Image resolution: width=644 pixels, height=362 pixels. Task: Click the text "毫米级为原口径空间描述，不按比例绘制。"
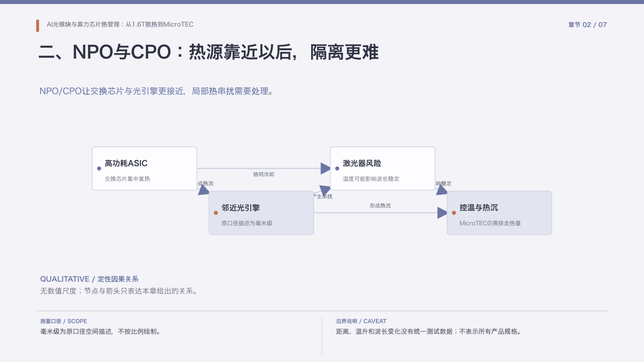[x=101, y=331]
